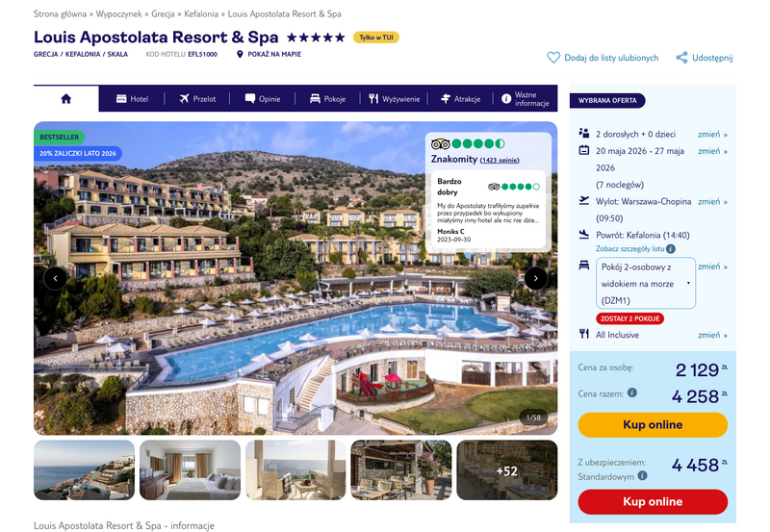The height and width of the screenshot is (532, 770).
Task: Click the map pin icon Pokaż na mapie
Action: coord(240,54)
